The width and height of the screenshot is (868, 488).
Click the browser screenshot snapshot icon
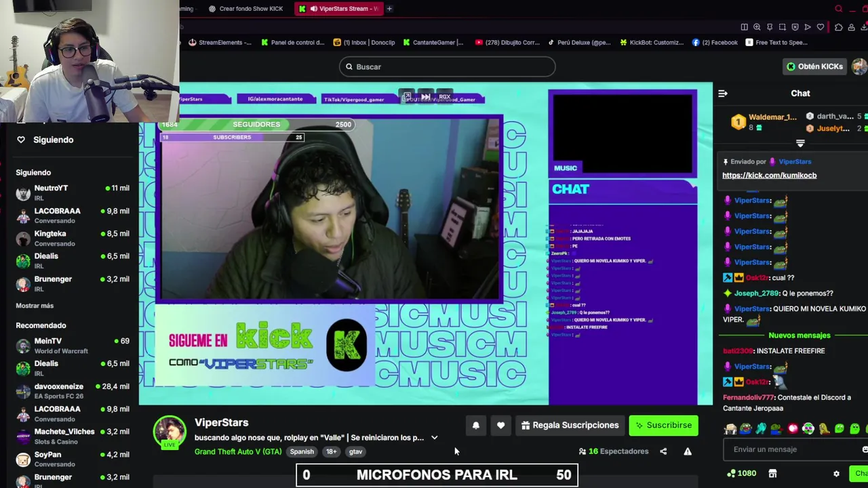click(782, 27)
